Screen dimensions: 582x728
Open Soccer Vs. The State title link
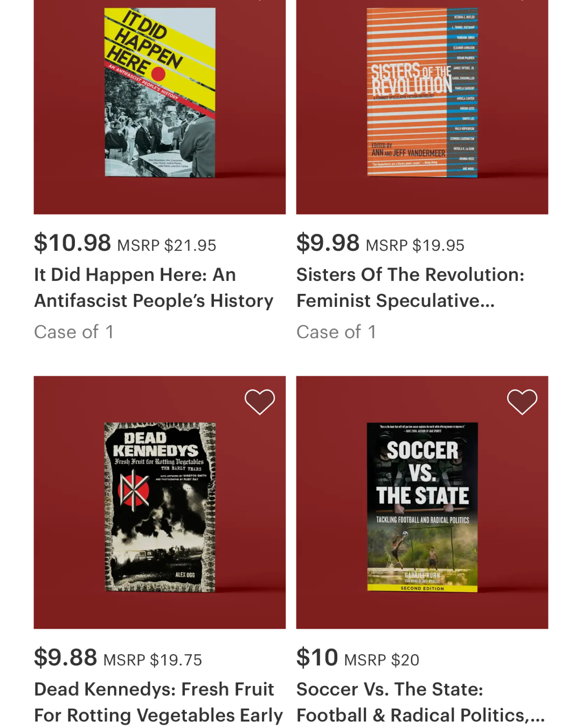[420, 702]
